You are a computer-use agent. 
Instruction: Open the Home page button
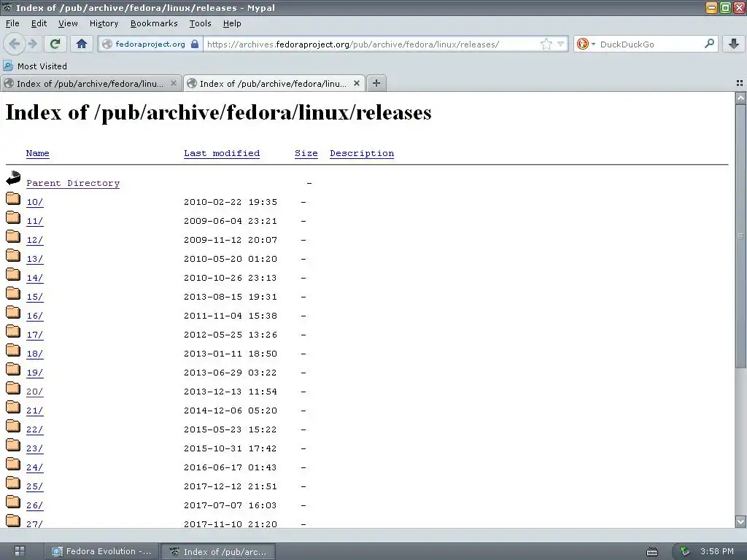[82, 44]
